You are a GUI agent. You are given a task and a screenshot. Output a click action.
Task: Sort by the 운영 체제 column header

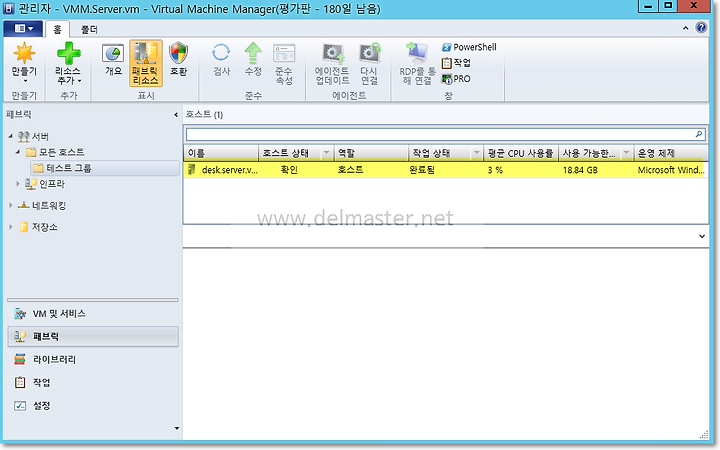(671, 153)
